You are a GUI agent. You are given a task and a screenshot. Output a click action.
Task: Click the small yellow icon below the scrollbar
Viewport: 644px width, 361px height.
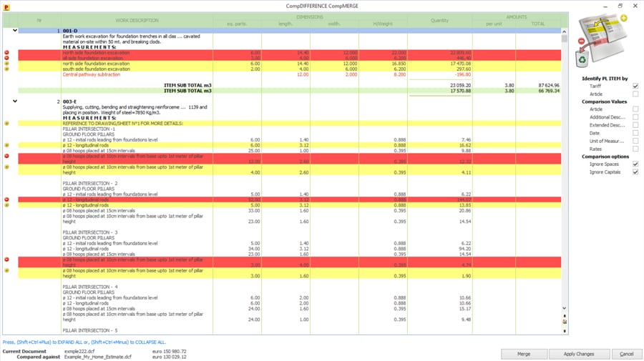[565, 322]
